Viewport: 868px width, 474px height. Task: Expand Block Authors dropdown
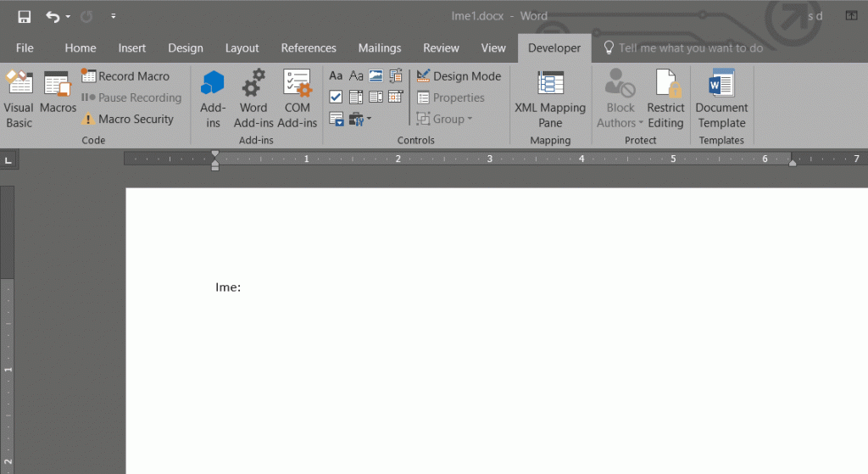click(x=620, y=100)
